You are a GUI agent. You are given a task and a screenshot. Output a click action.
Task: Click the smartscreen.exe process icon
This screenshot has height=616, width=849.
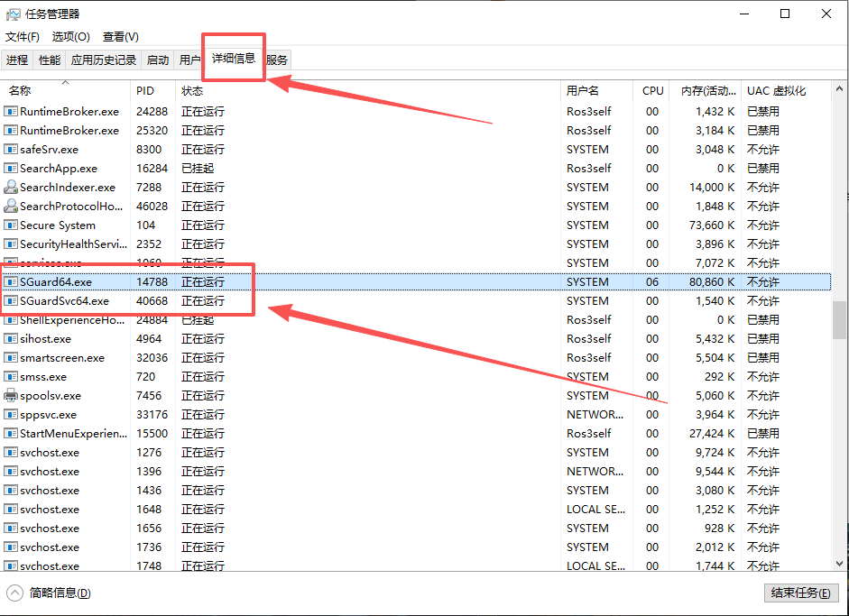(11, 358)
